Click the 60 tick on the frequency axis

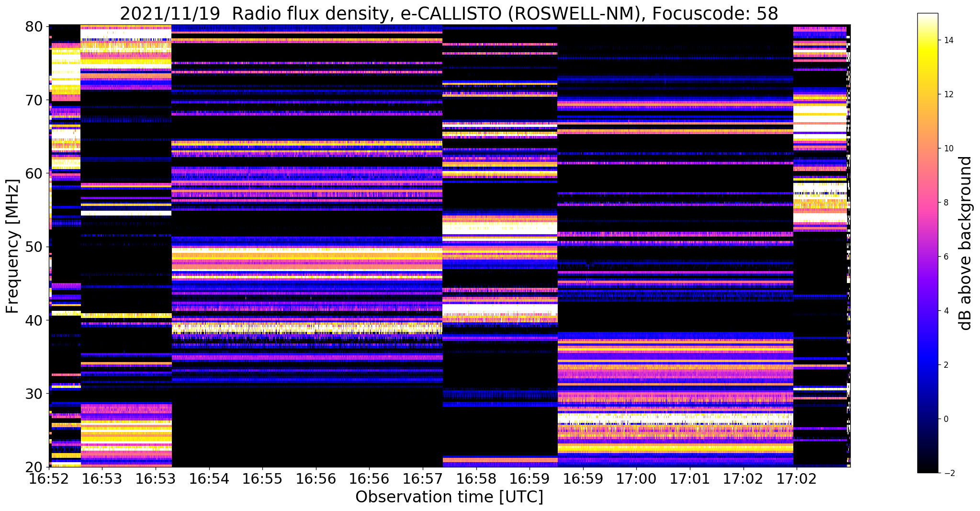tap(34, 173)
